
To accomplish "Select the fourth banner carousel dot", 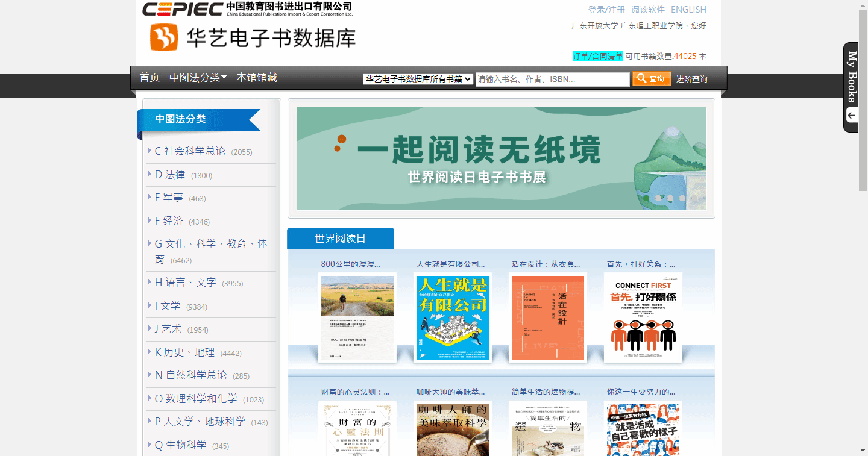I will (682, 198).
